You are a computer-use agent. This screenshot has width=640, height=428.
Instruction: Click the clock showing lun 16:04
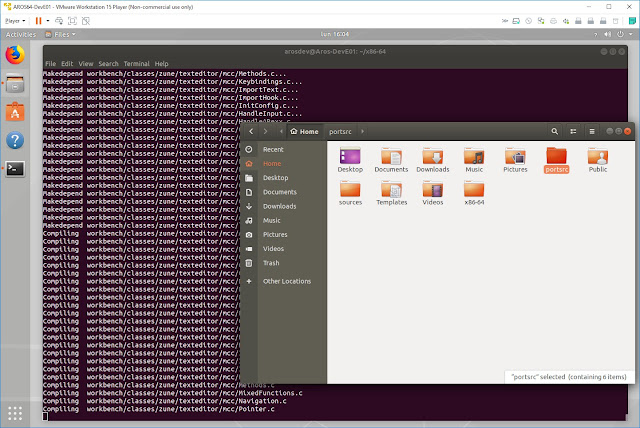[335, 34]
